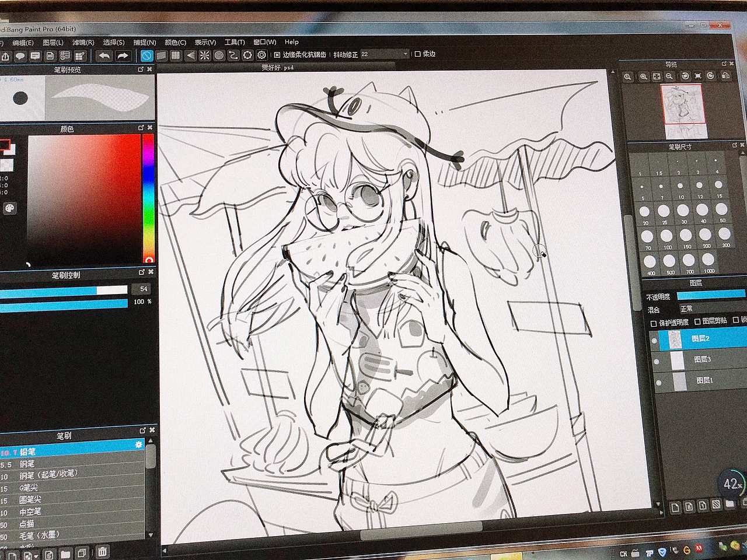Float the 笔刷尺寸 panel

[734, 145]
